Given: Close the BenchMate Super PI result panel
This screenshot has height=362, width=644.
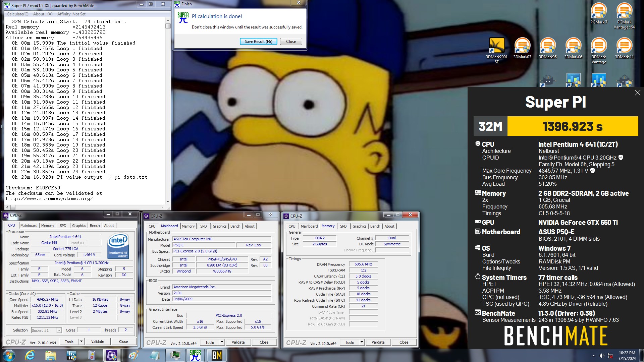Looking at the screenshot, I should 638,93.
